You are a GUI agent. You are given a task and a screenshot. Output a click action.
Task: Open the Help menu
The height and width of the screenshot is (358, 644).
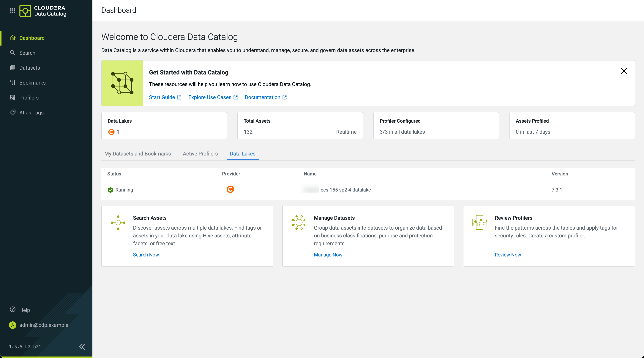(24, 310)
